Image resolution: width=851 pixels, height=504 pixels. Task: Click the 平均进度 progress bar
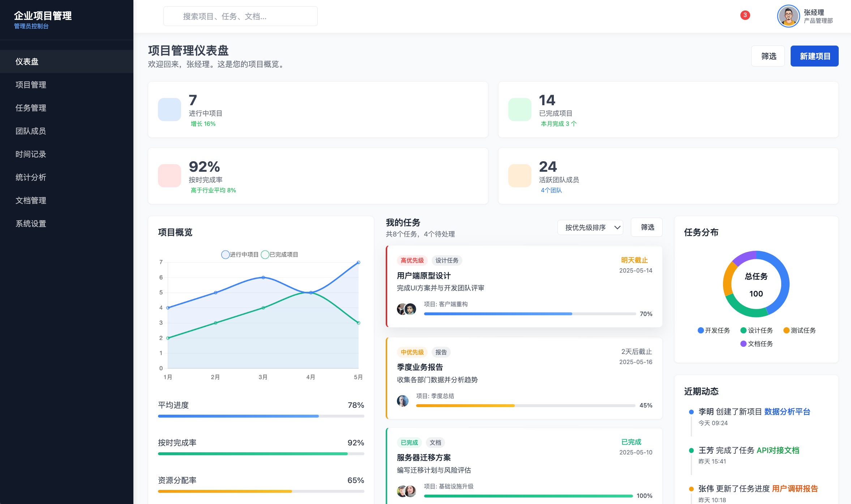(x=261, y=416)
